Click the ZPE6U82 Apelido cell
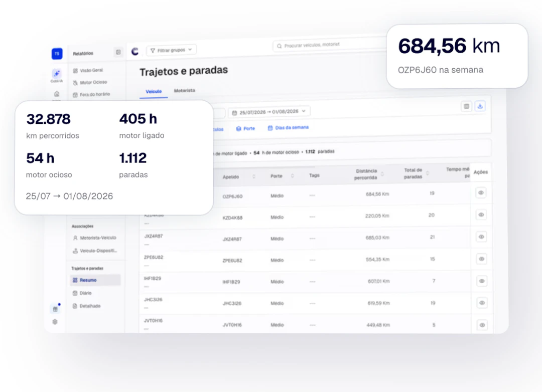Screen dimensions: 542x392 click(232, 261)
